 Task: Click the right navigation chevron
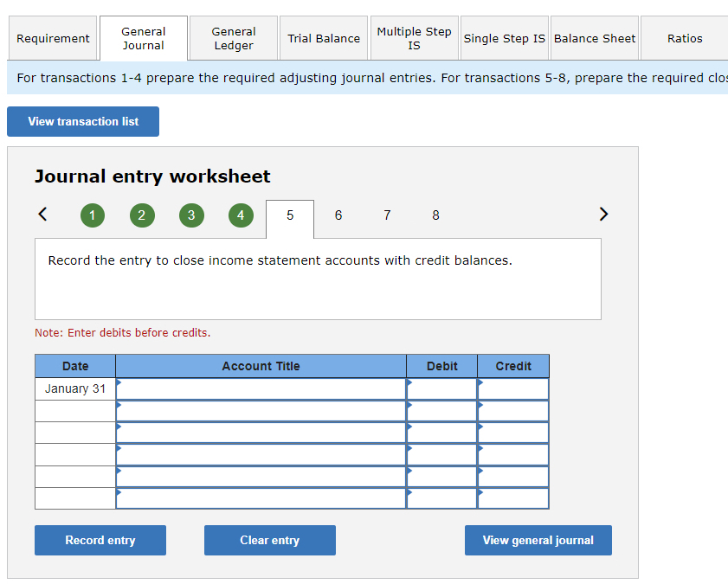tap(603, 214)
